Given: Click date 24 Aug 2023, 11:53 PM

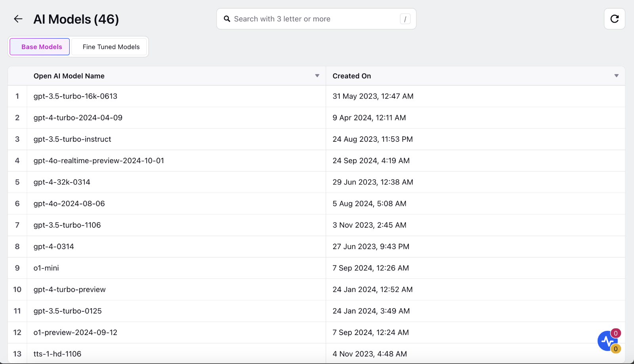Looking at the screenshot, I should tap(373, 139).
